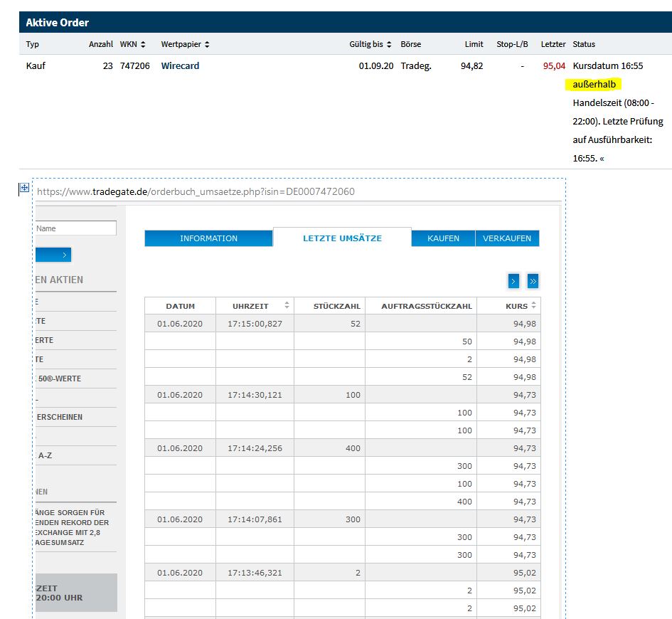The width and height of the screenshot is (672, 619).
Task: Click the table move handle icon
Action: click(x=24, y=187)
